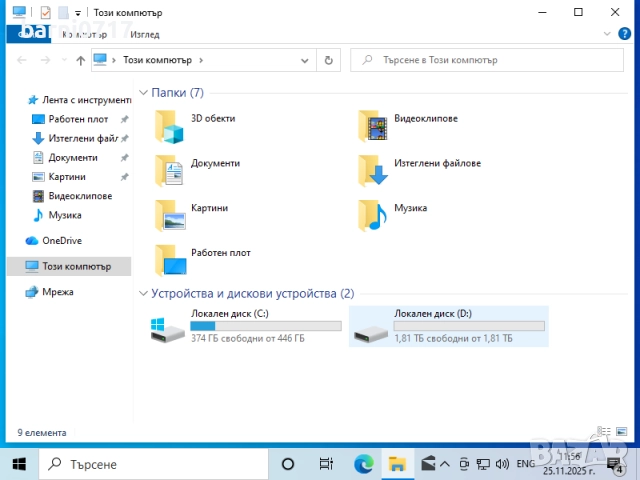Select OneDrive in the navigation pane
This screenshot has width=640, height=480.
pos(61,241)
